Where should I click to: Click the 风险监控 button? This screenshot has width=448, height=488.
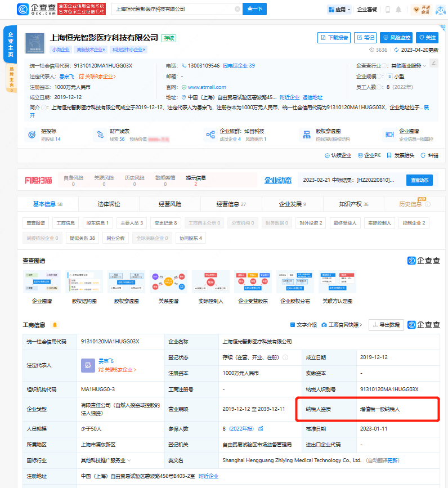[x=396, y=38]
